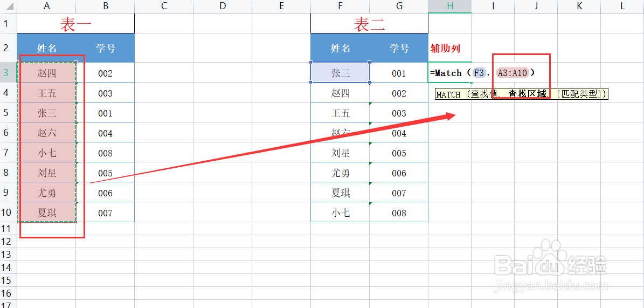Click cell F9 containing 夏琪
Viewport: 644px width, 308px height.
[340, 192]
